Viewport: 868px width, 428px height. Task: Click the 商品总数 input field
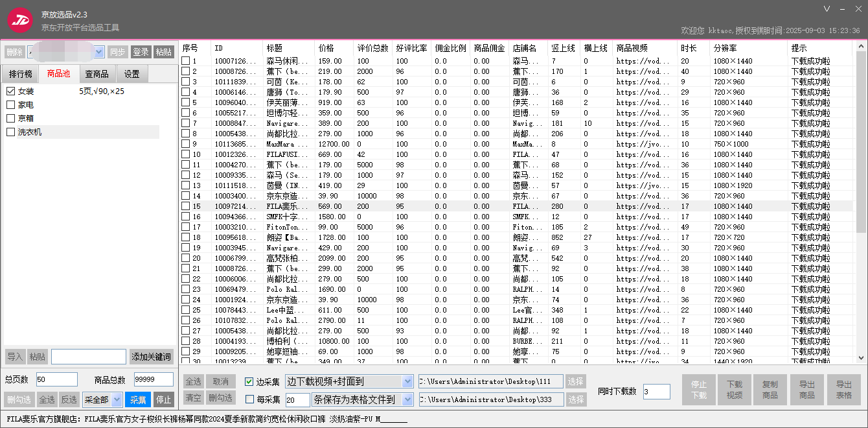pyautogui.click(x=154, y=379)
